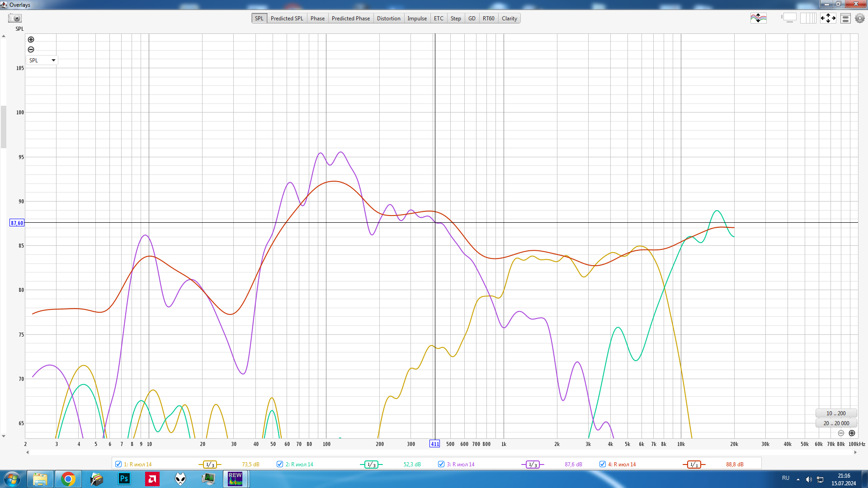Screen dimensions: 868x488
Task: Open the settings gear icon
Action: coord(859,19)
